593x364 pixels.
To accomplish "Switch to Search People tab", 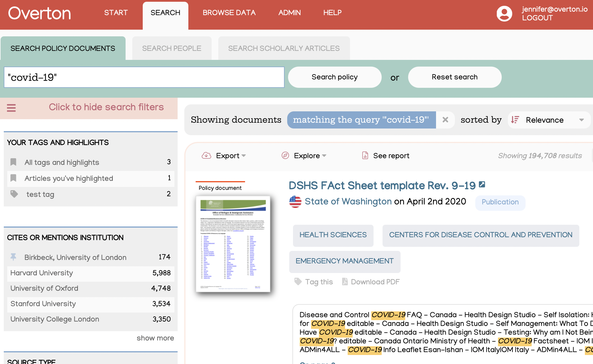I will 172,48.
